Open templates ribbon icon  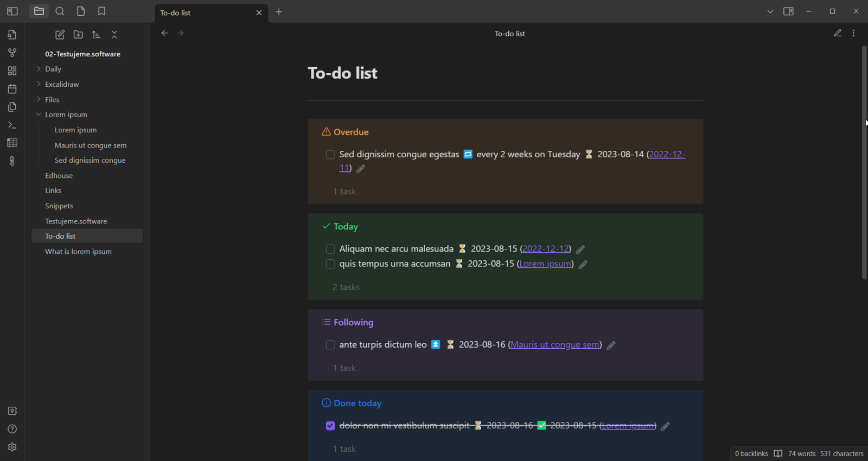[x=12, y=107]
